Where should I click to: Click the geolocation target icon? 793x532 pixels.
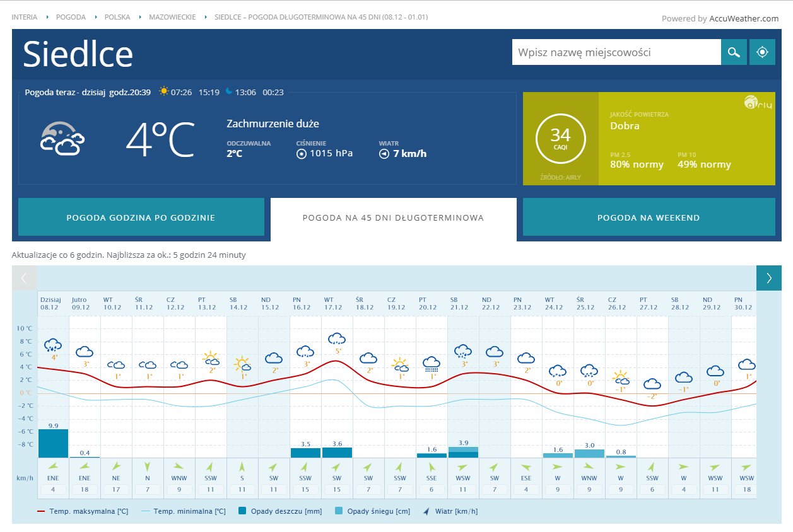762,52
